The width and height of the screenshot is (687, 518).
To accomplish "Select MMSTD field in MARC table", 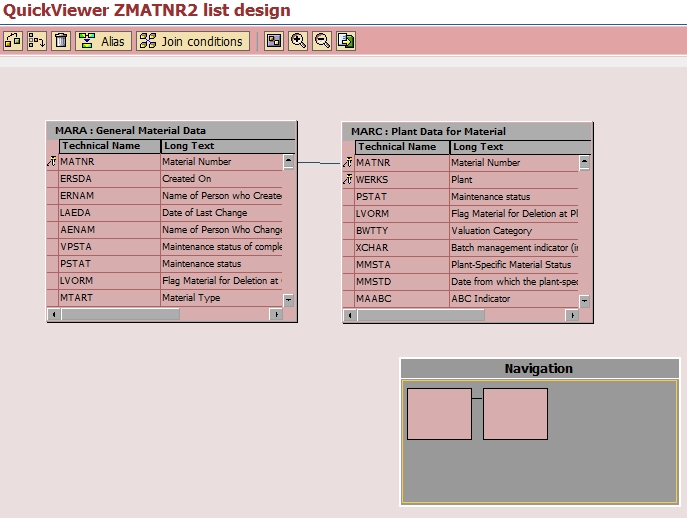I will [402, 281].
